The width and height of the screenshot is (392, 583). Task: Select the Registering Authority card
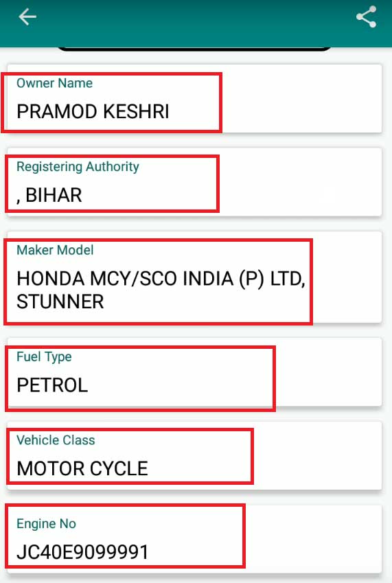coord(194,182)
